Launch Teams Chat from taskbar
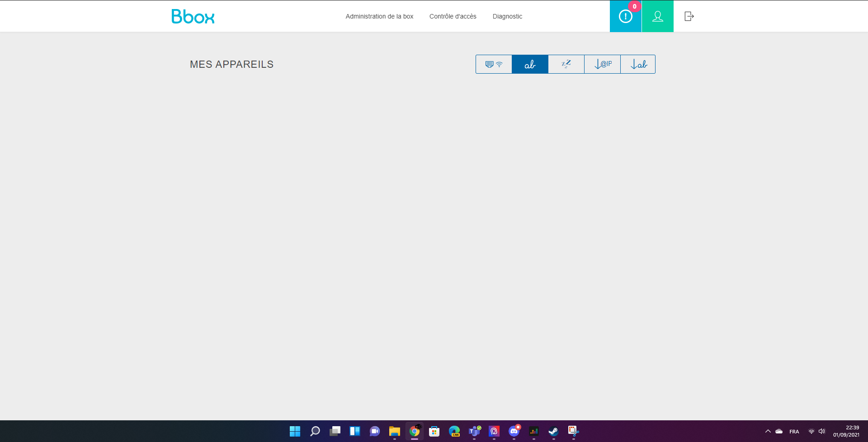868x442 pixels. [x=375, y=431]
